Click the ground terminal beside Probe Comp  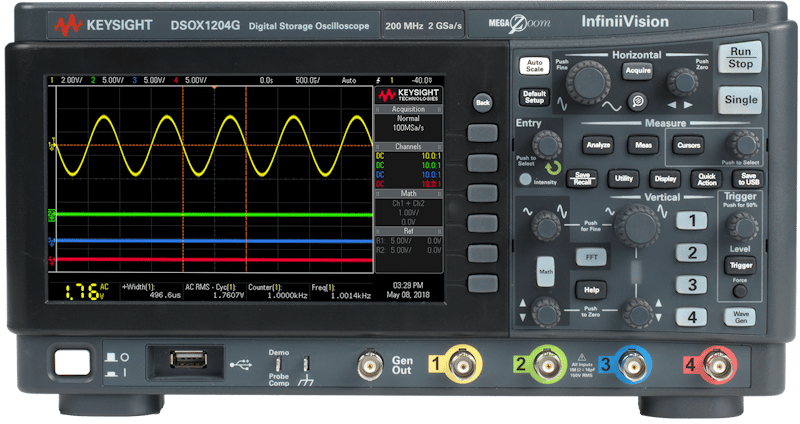point(306,364)
